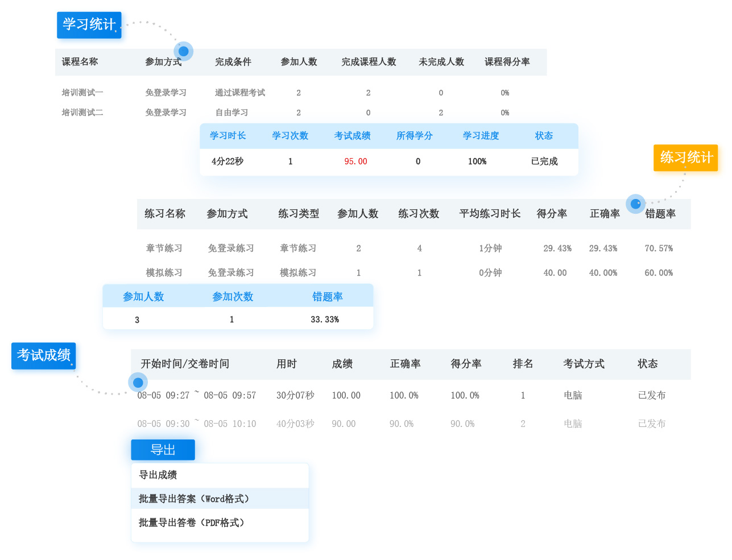Click the blue 学习统计 label
This screenshot has height=560, width=732.
[89, 25]
